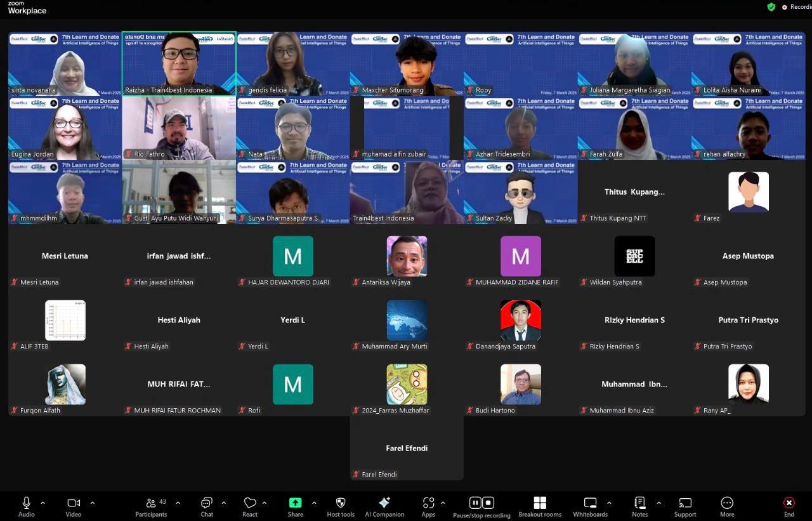Expand the Share options arrow

pyautogui.click(x=314, y=503)
